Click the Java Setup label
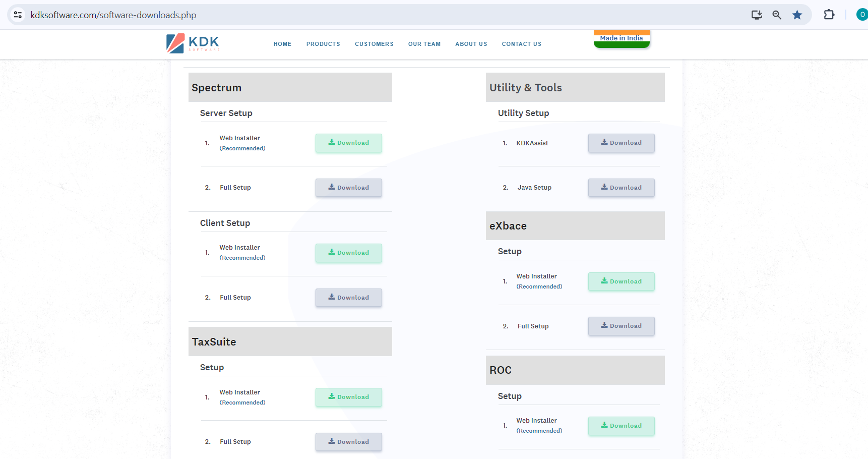The height and width of the screenshot is (459, 868). tap(534, 188)
